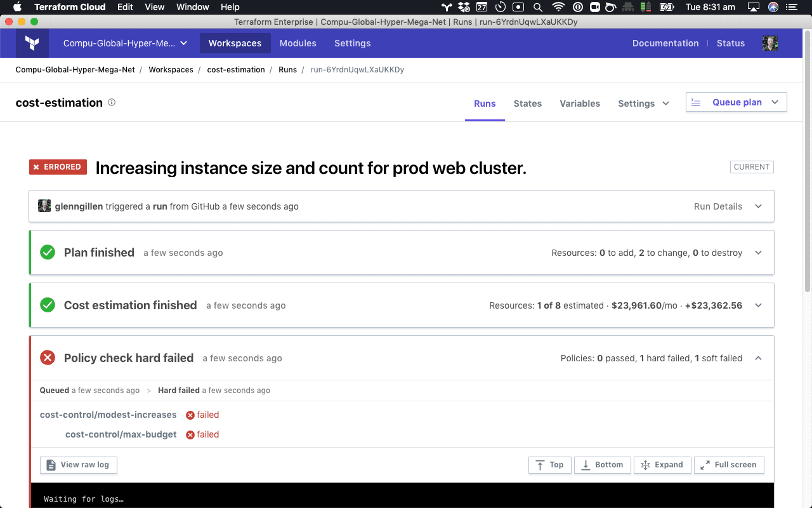This screenshot has width=812, height=508.
Task: Click the Full screen log button
Action: [729, 465]
